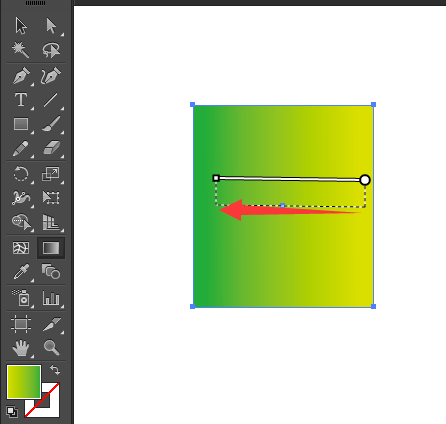Select the Free Transform tool

click(x=51, y=197)
